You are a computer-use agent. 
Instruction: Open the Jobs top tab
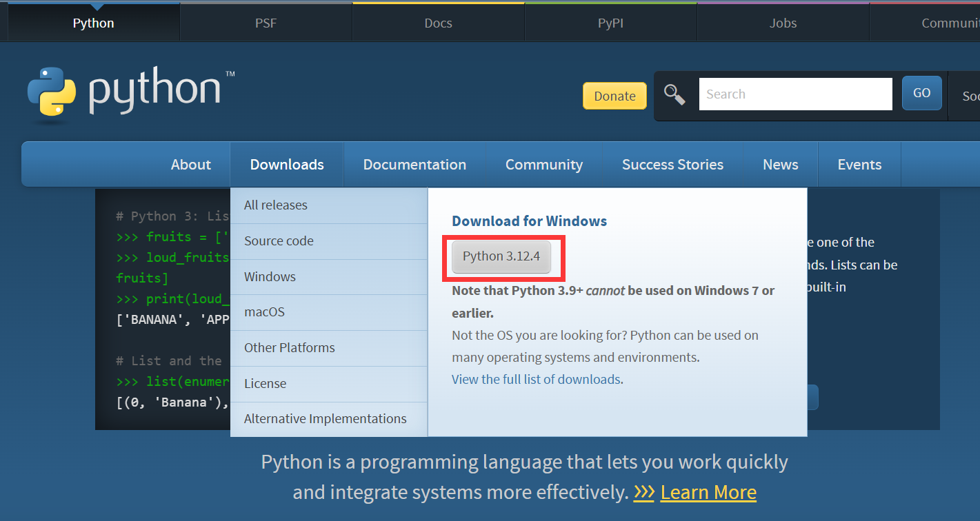click(x=783, y=23)
